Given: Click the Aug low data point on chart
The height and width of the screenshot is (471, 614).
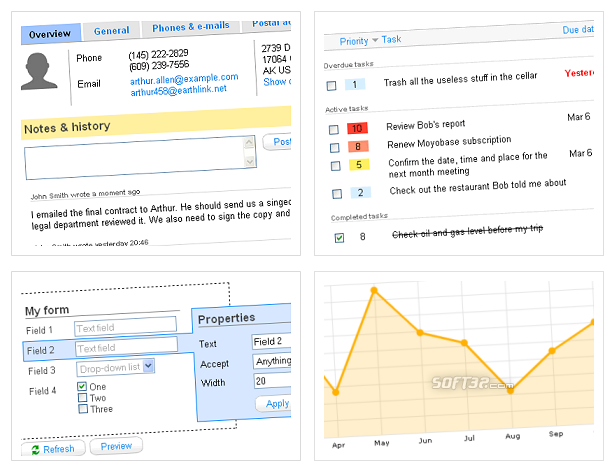Looking at the screenshot, I should pyautogui.click(x=510, y=390).
